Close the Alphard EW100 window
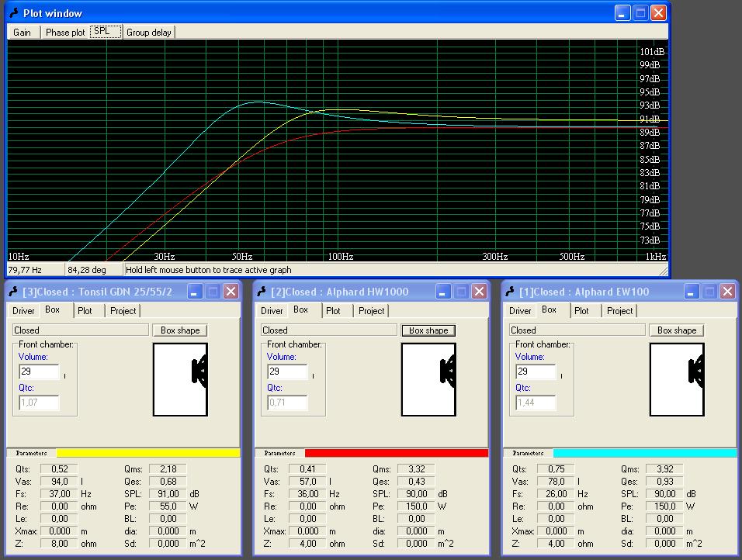 point(727,292)
